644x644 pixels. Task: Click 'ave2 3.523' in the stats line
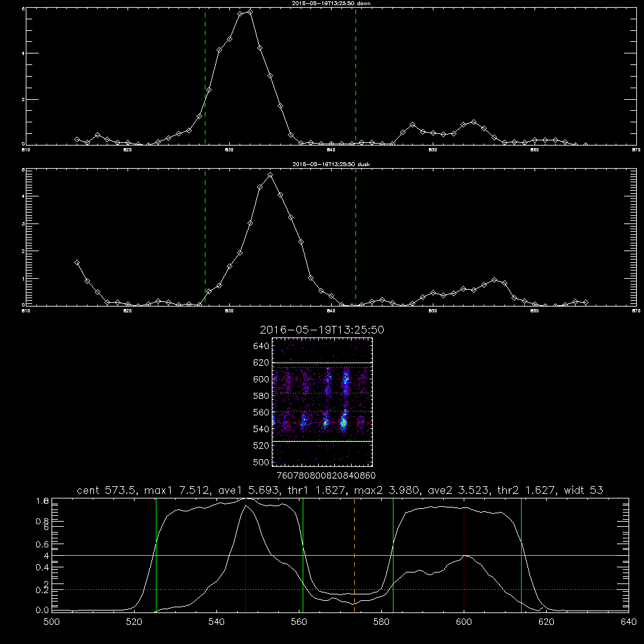pyautogui.click(x=459, y=490)
